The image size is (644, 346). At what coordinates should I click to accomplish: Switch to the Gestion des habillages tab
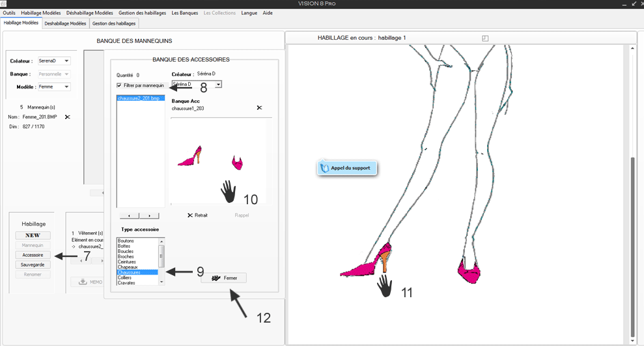tap(114, 23)
